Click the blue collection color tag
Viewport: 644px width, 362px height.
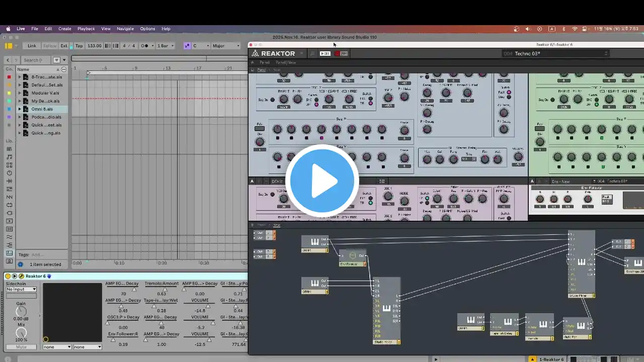tap(9, 109)
